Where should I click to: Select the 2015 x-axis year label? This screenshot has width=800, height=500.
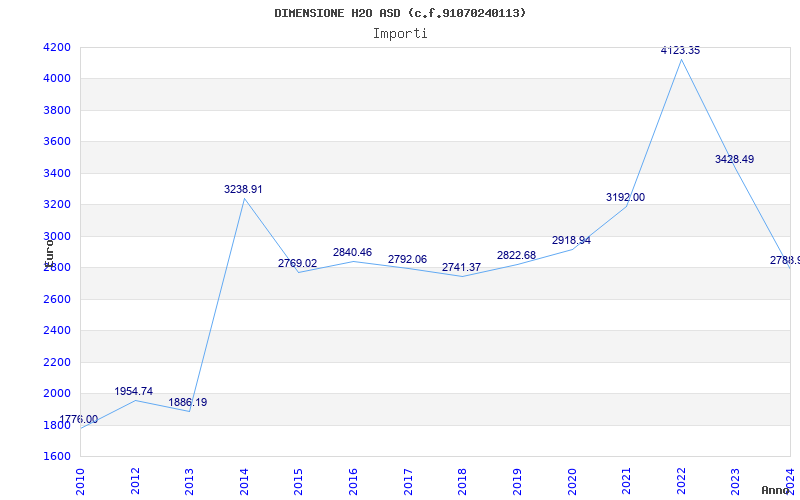(x=298, y=481)
